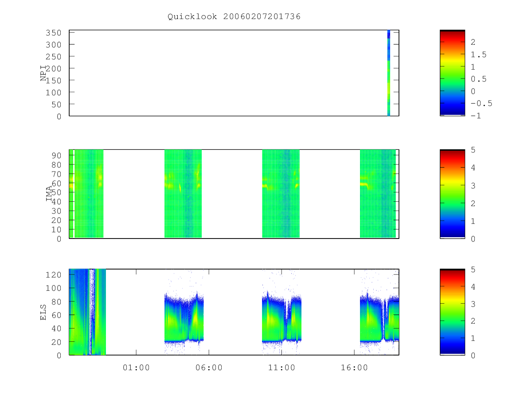This screenshot has height=399, width=532.
Task: Click the second IMA data block
Action: (183, 194)
